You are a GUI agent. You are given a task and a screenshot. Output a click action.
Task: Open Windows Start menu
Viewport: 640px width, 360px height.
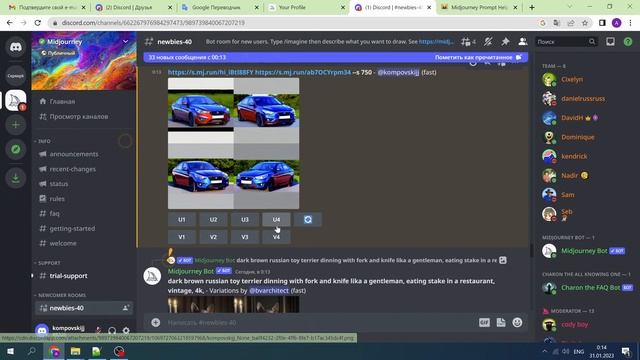click(10, 351)
